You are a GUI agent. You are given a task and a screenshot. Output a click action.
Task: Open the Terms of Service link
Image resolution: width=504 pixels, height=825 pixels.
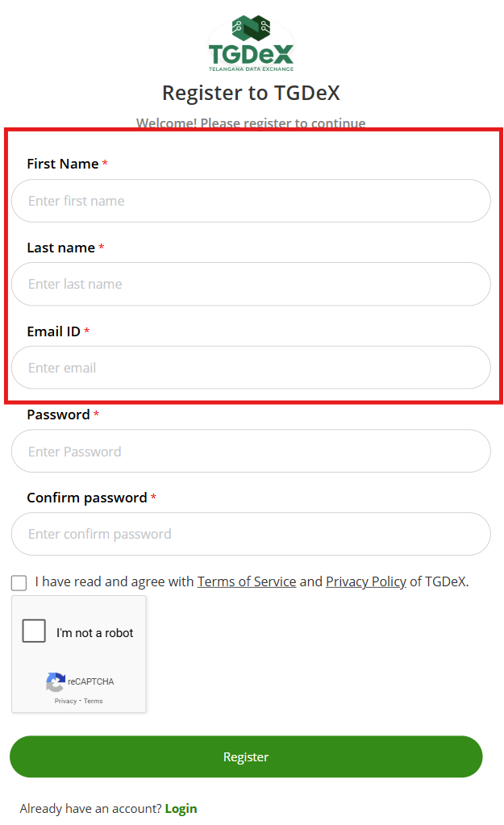tap(247, 581)
